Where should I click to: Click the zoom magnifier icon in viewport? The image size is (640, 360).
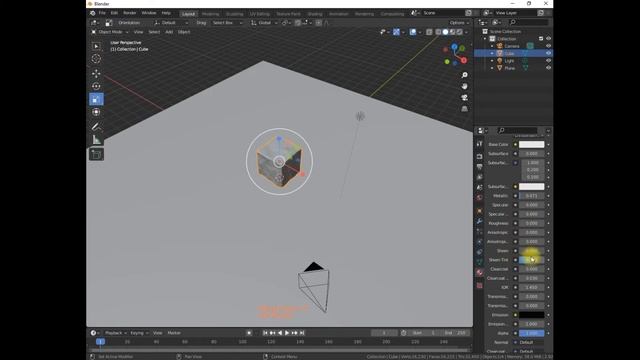464,75
